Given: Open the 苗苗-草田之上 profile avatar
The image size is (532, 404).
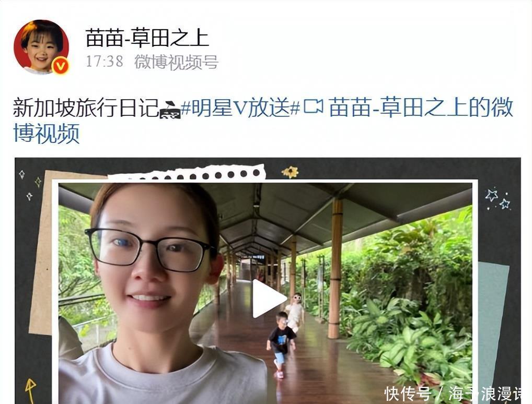Looking at the screenshot, I should (41, 47).
